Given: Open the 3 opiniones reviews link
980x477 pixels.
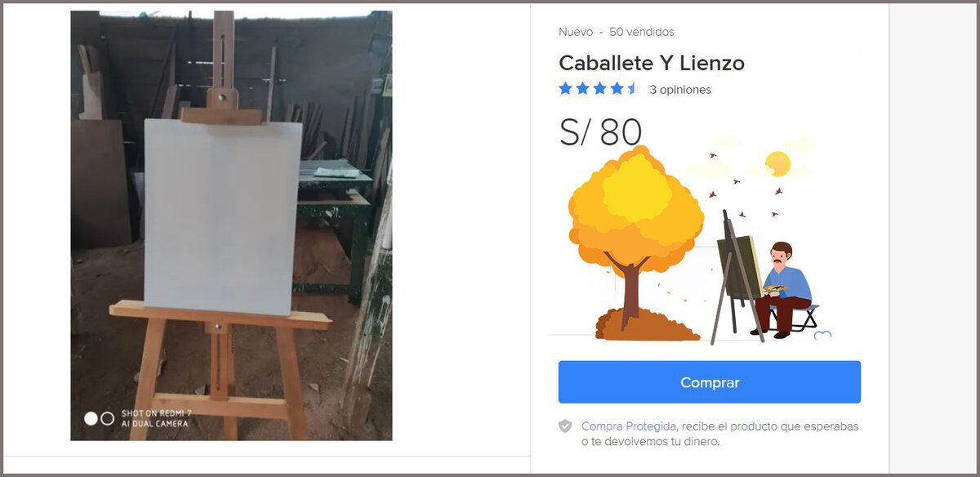Looking at the screenshot, I should [x=680, y=90].
